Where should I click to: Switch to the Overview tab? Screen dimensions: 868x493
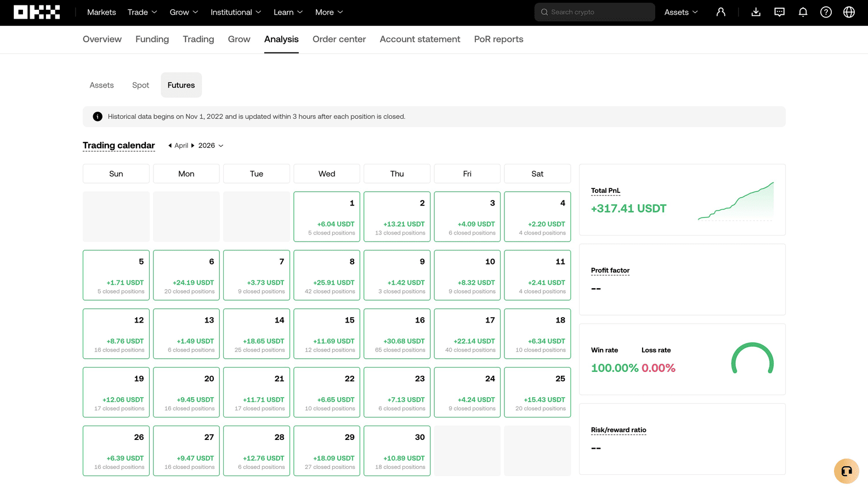tap(102, 39)
